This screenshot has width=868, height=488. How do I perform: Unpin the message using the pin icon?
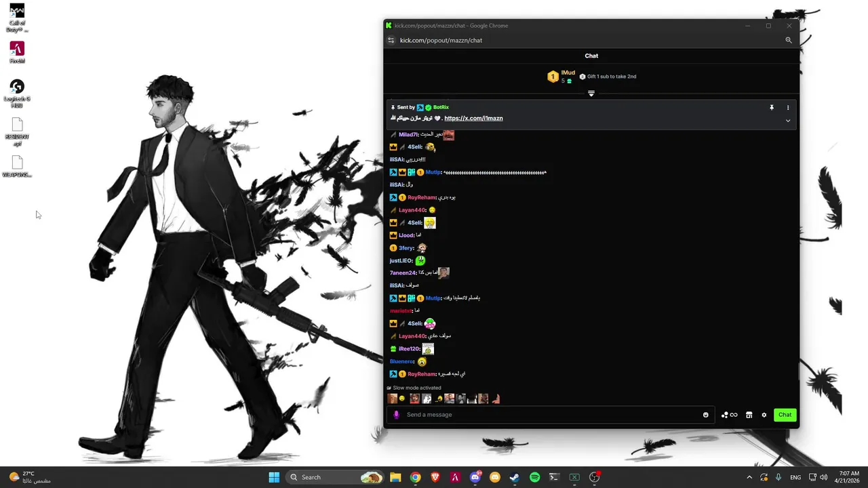(772, 108)
